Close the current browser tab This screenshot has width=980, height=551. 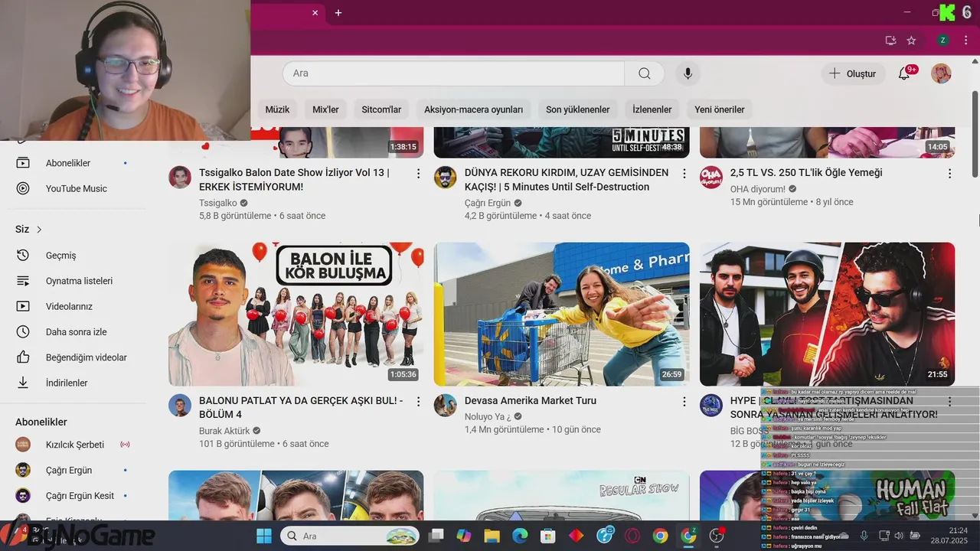(x=315, y=12)
